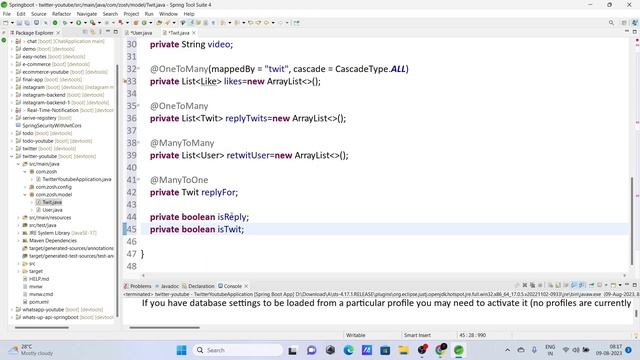The height and width of the screenshot is (360, 640).
Task: Open Microsoft Edge from the taskbar
Action: (x=348, y=350)
